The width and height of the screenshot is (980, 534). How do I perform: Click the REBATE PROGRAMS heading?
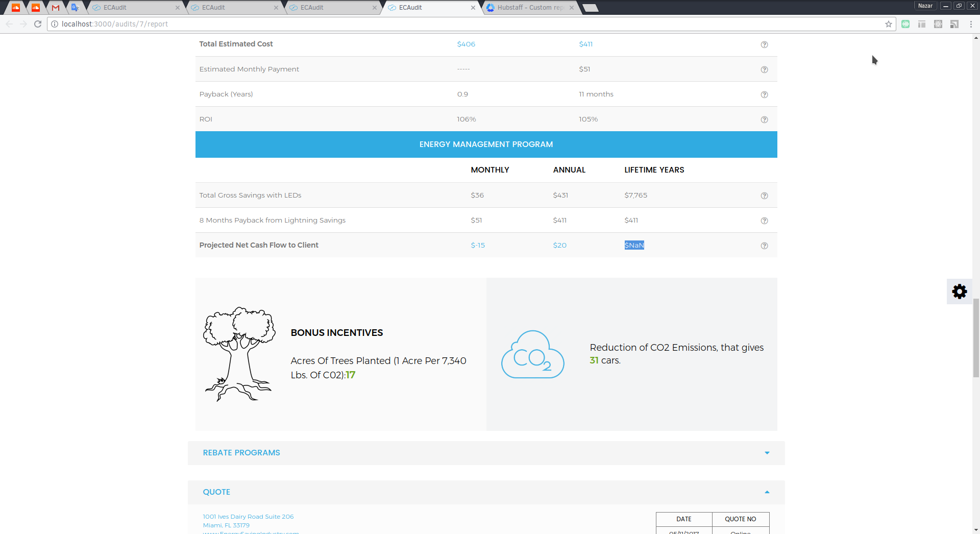pos(241,453)
